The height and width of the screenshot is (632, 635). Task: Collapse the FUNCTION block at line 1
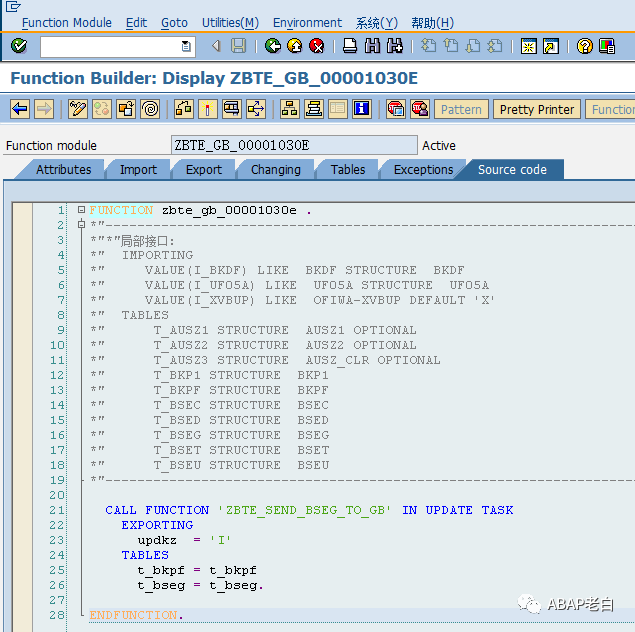(81, 210)
